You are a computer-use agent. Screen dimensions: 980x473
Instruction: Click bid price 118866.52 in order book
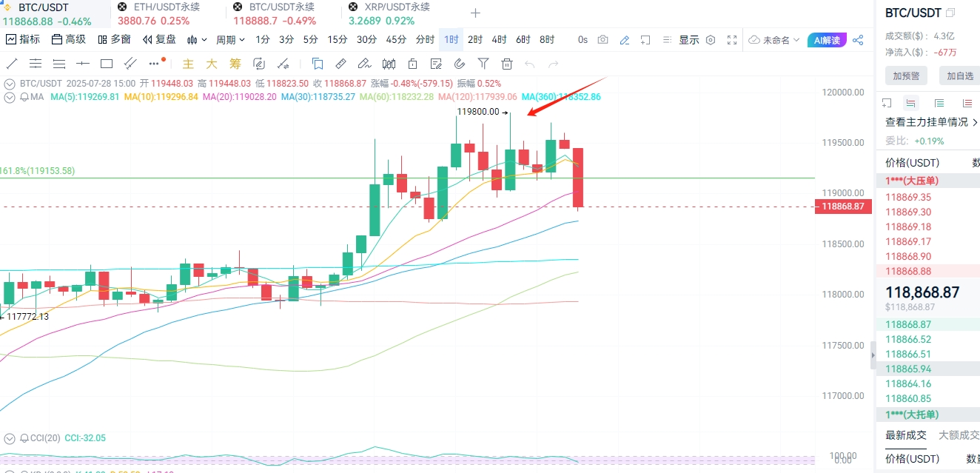[x=908, y=339]
